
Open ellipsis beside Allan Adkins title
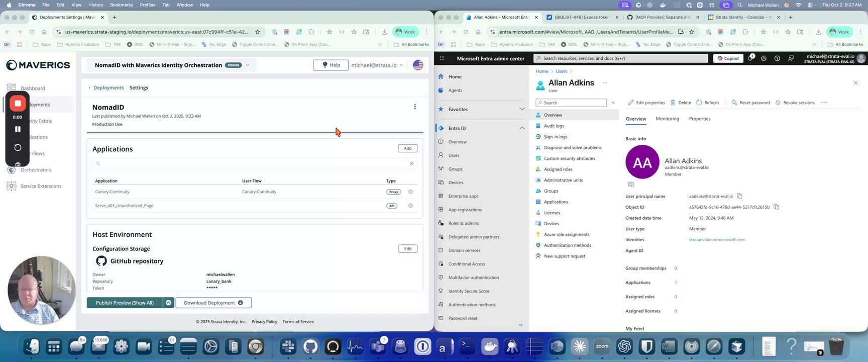pos(605,83)
